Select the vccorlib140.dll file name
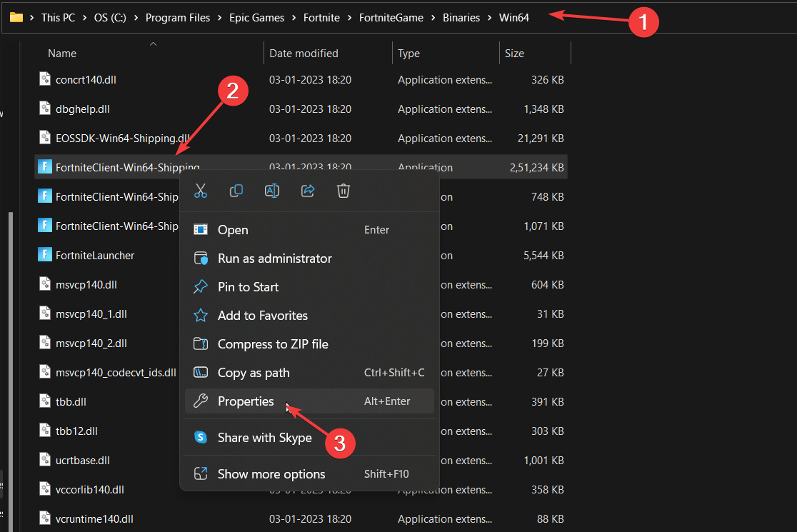797x532 pixels. (89, 489)
